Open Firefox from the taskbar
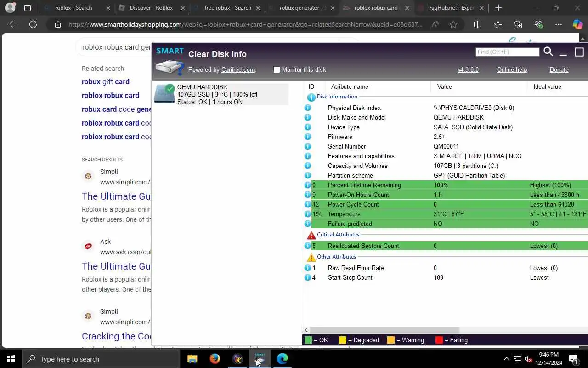The height and width of the screenshot is (368, 588). [215, 359]
